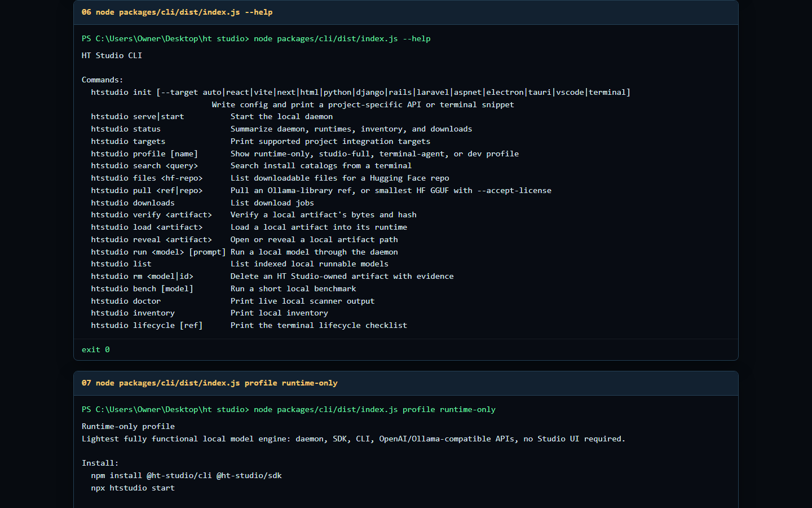Click the 'htstudio reveal <artifact>' command

click(x=151, y=239)
